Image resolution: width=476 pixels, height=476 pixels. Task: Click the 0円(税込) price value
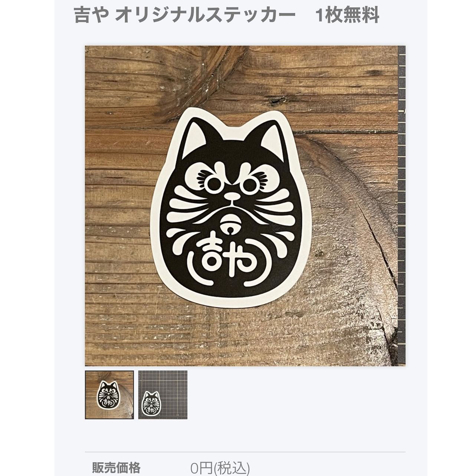[x=220, y=468]
